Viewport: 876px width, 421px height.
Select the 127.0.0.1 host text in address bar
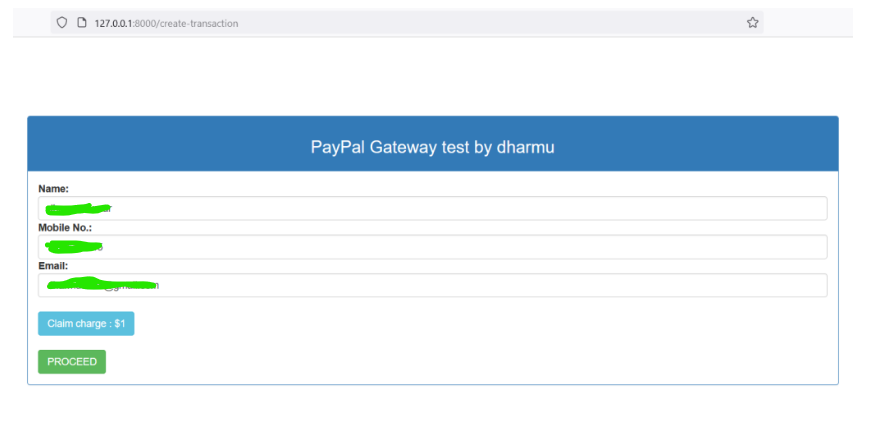tap(114, 23)
